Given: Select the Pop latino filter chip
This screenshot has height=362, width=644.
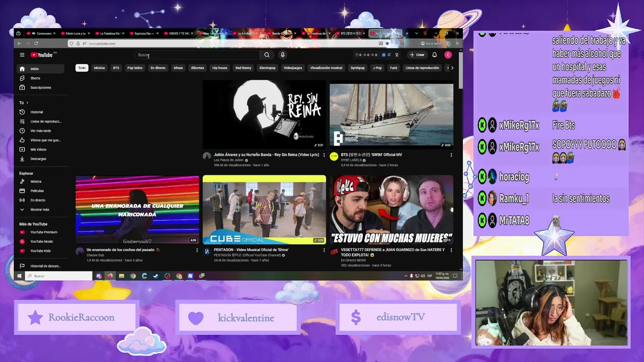Looking at the screenshot, I should click(x=135, y=68).
